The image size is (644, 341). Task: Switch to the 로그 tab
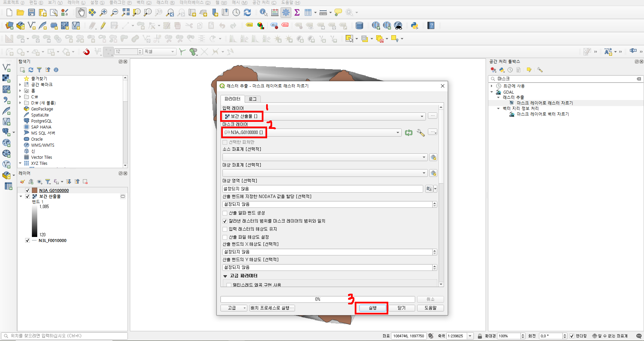point(253,99)
